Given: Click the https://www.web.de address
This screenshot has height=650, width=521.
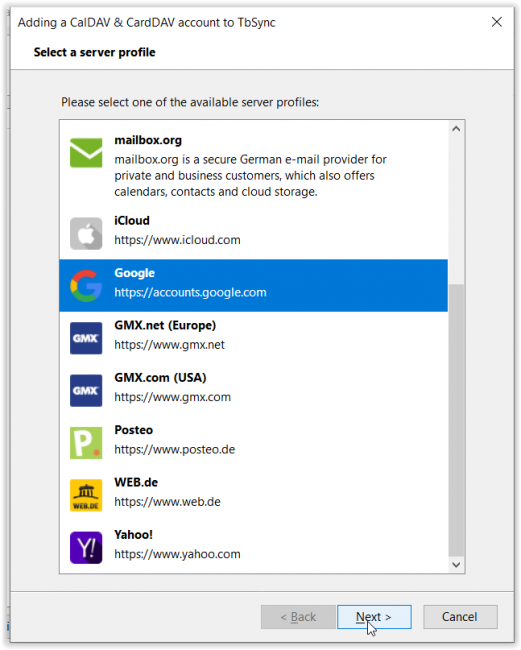Looking at the screenshot, I should coord(167,502).
